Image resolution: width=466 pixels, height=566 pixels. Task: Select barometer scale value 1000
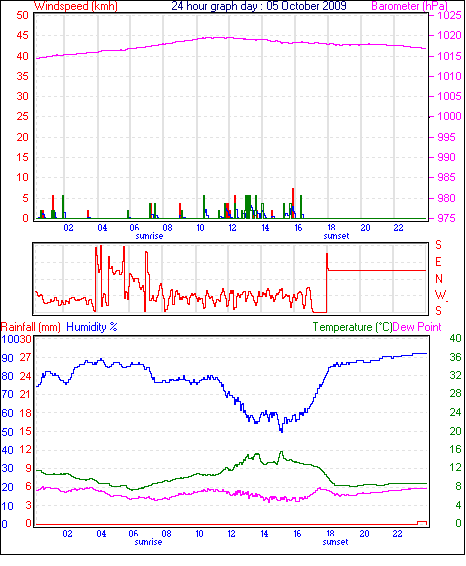tap(449, 116)
